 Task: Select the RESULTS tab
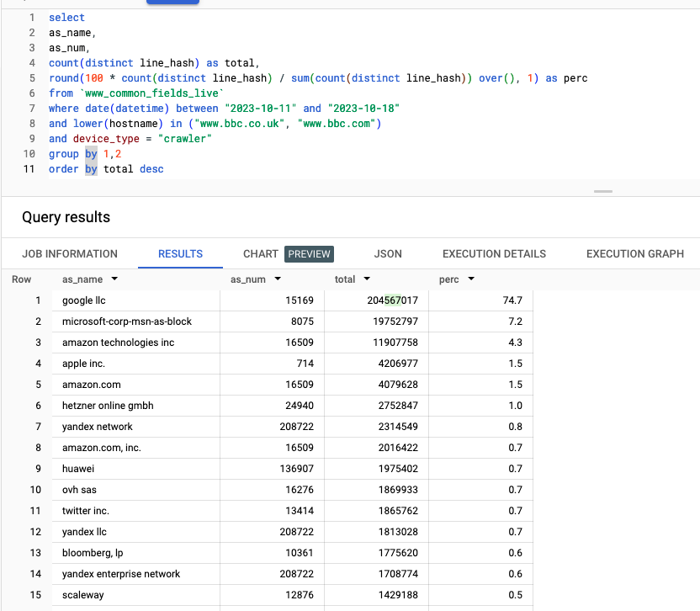click(x=180, y=253)
